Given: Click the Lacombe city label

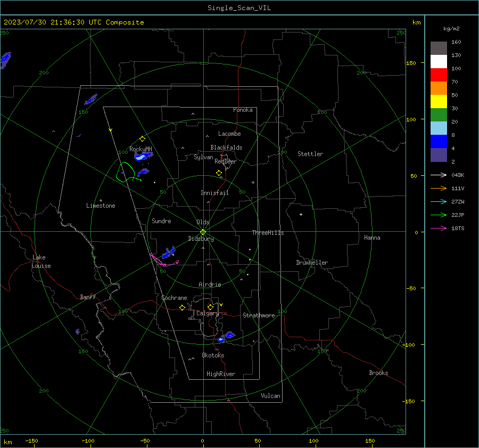Looking at the screenshot, I should (x=229, y=134).
